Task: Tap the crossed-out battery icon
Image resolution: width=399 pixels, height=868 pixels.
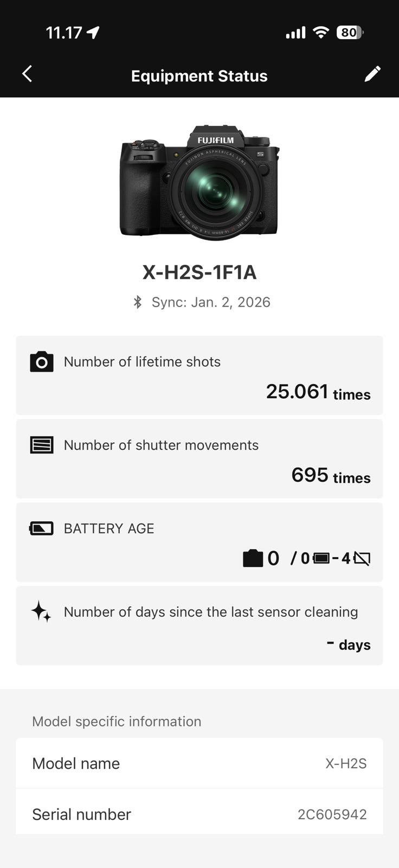Action: tap(362, 558)
